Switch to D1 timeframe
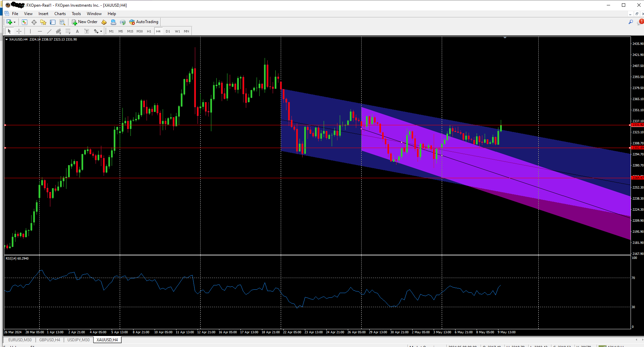This screenshot has height=347, width=644. coord(168,31)
